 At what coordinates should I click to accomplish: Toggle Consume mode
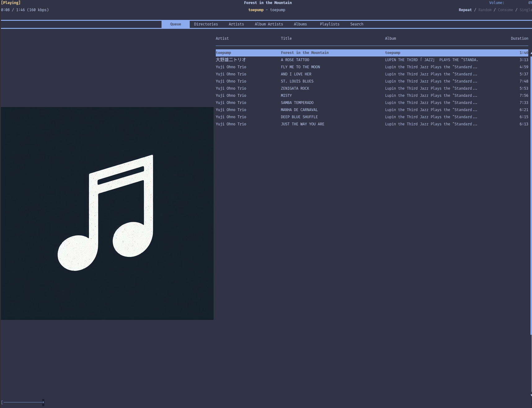pos(505,10)
